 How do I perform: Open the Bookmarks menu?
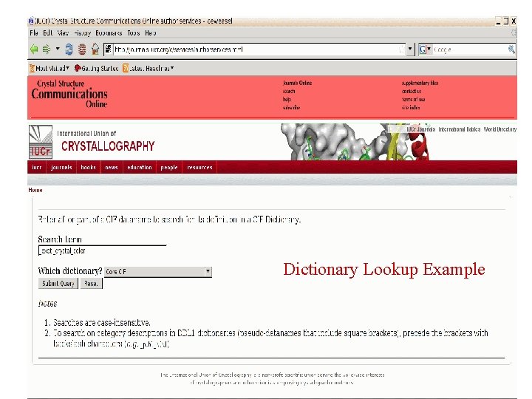click(109, 33)
